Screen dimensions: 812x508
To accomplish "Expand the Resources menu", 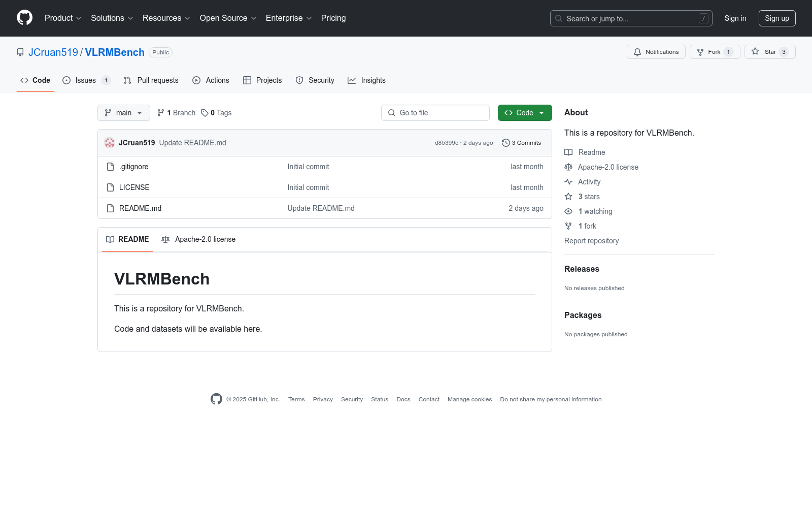I will 166,18.
